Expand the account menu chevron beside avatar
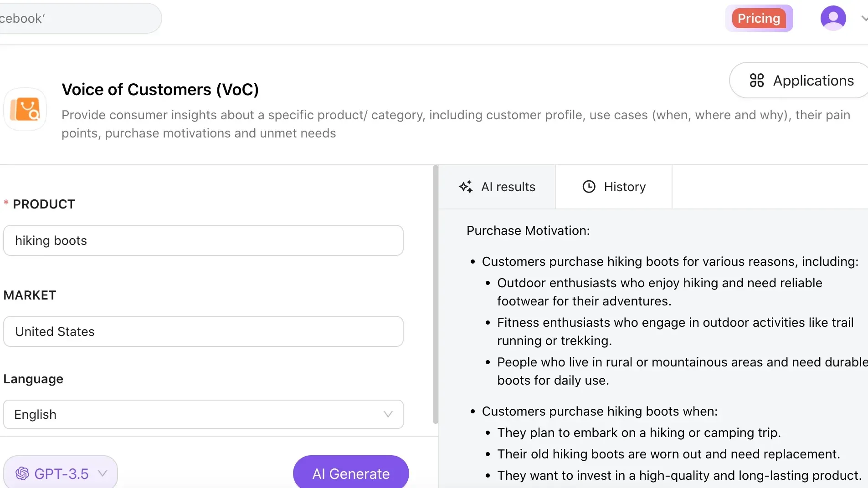Image resolution: width=868 pixels, height=488 pixels. (864, 19)
